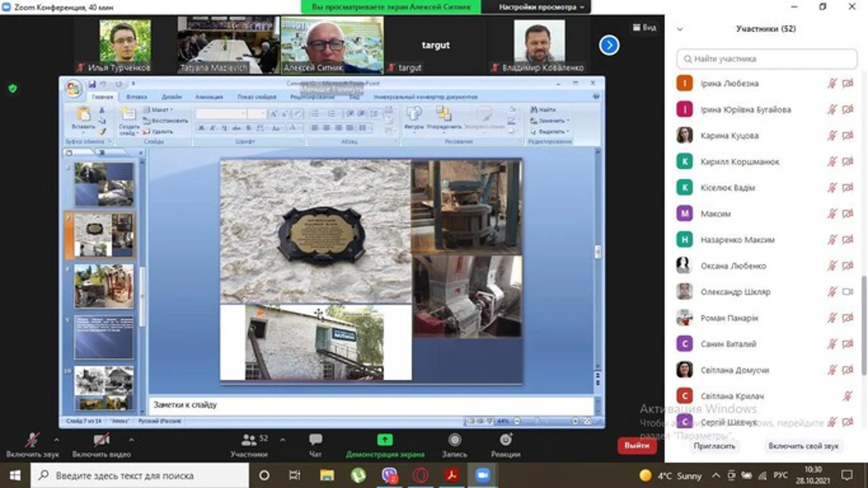Open the Viber taskbar icon

tap(389, 475)
